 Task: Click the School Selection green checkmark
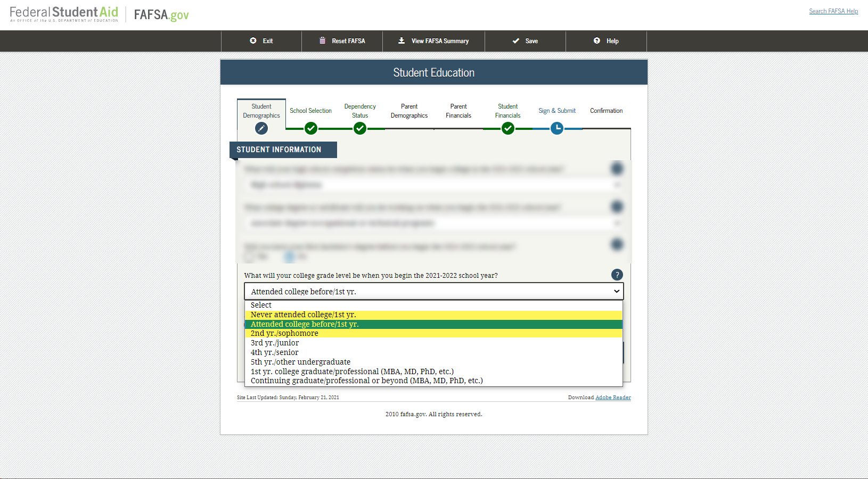point(311,128)
